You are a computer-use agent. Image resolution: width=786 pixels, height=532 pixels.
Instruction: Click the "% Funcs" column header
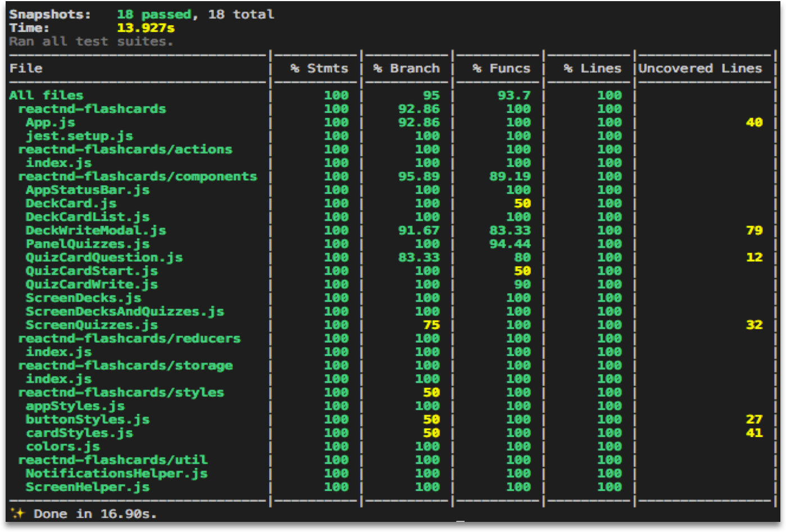tap(501, 69)
